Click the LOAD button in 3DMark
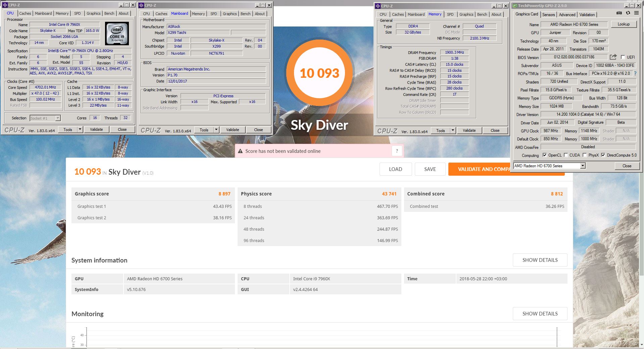Viewport: 644px width, 349px height. click(x=395, y=169)
